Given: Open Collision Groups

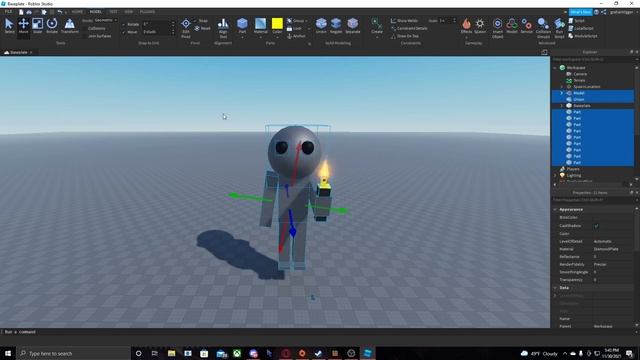Looking at the screenshot, I should click(543, 27).
